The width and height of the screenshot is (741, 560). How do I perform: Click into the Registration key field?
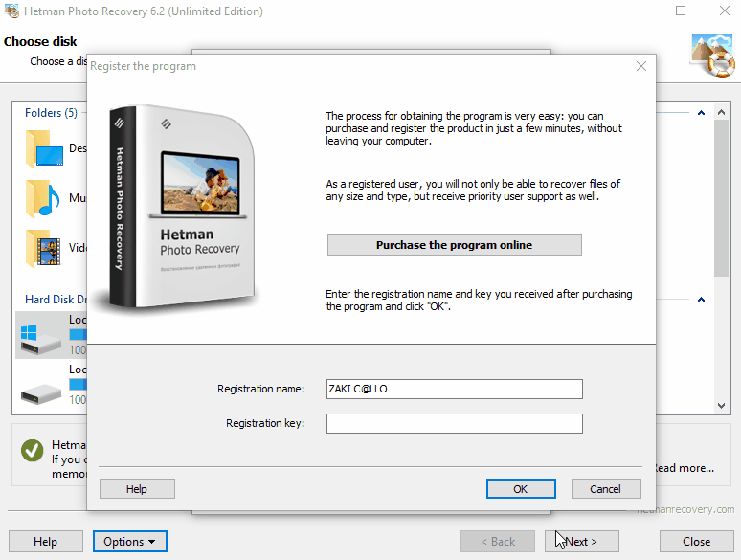coord(454,423)
